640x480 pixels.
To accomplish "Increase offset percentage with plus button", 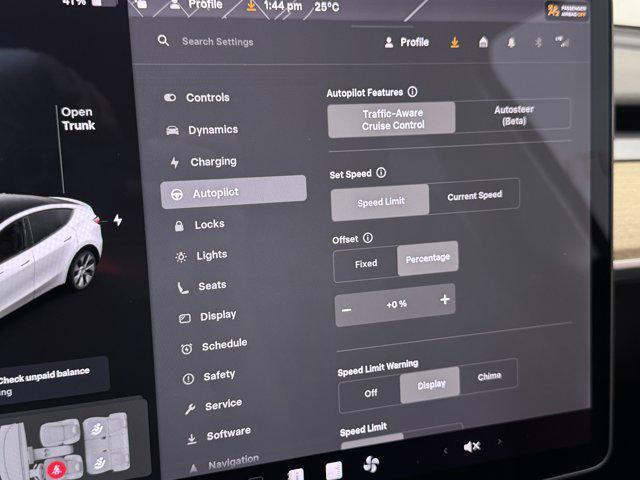I will [x=444, y=300].
